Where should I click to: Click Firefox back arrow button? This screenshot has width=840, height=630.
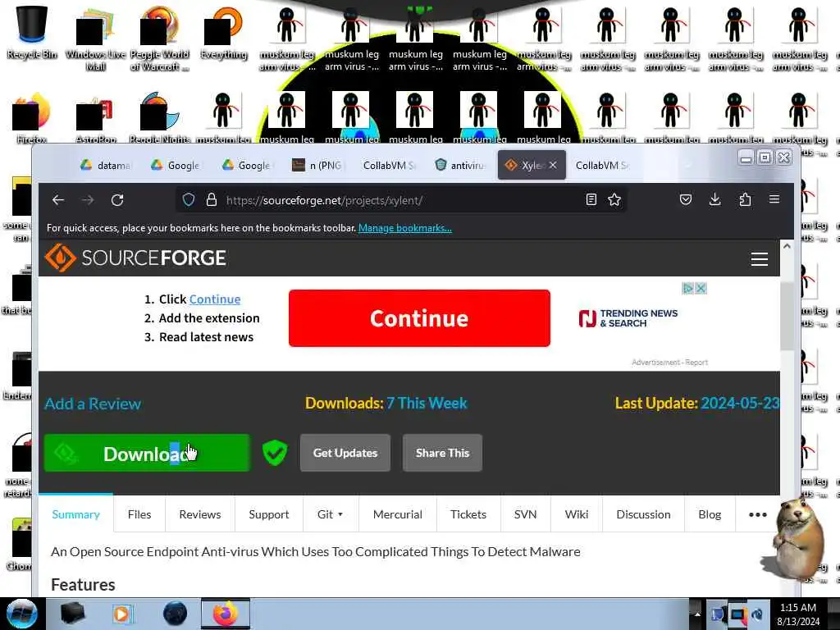coord(58,200)
